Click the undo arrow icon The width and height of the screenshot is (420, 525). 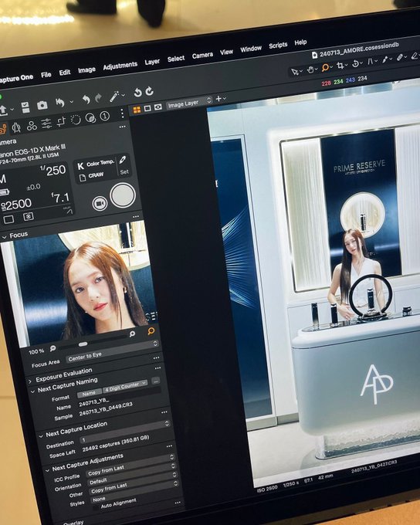click(x=86, y=100)
